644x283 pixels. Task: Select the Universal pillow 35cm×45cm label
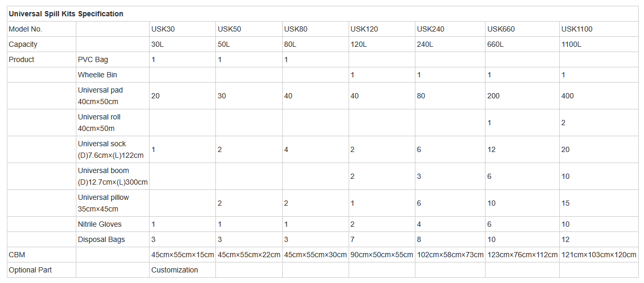(103, 203)
